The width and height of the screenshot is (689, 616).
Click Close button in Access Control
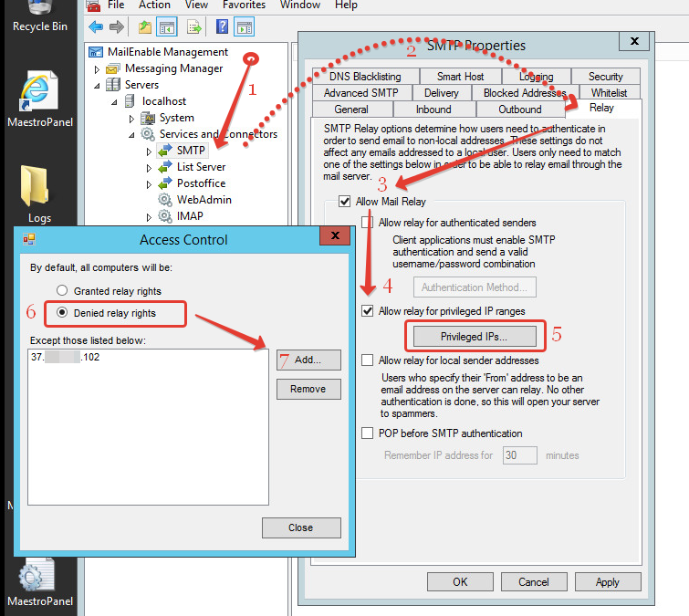(301, 527)
